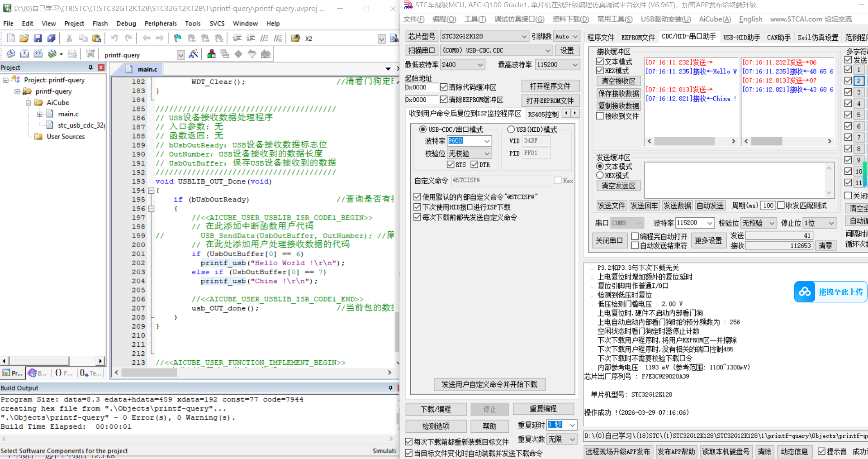868x459 pixels.
Task: Click the Open file folder icon
Action: click(24, 38)
